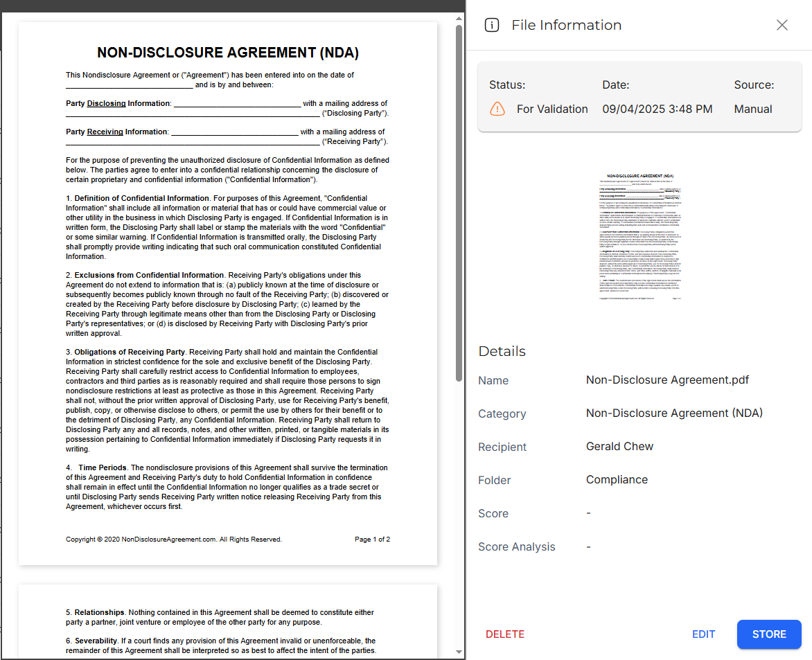Click the NON-DISCLOSURE AGREEMENT (NDA) document heading
Image resolution: width=812 pixels, height=660 pixels.
point(228,53)
